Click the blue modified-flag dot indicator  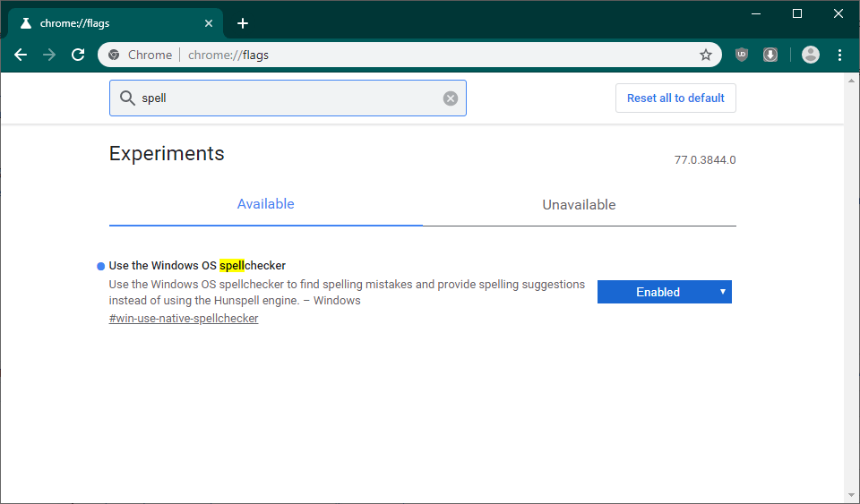click(100, 266)
